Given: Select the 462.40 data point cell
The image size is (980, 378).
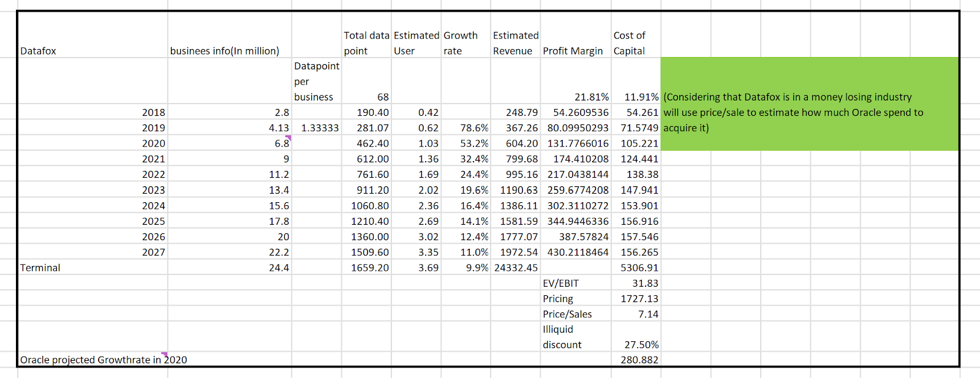Looking at the screenshot, I should 366,143.
